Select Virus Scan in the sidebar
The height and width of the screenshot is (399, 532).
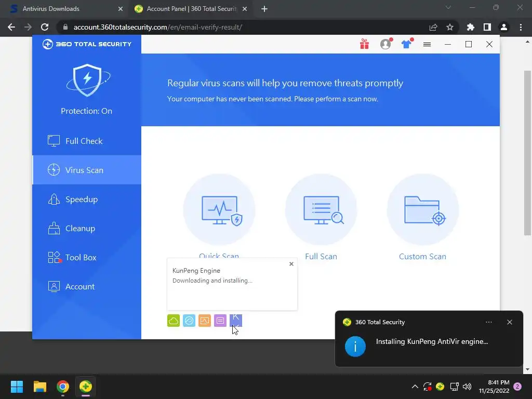click(87, 170)
